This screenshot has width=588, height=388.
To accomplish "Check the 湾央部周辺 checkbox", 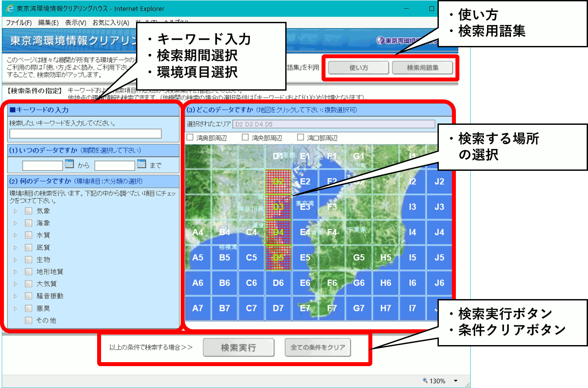I will tap(245, 138).
